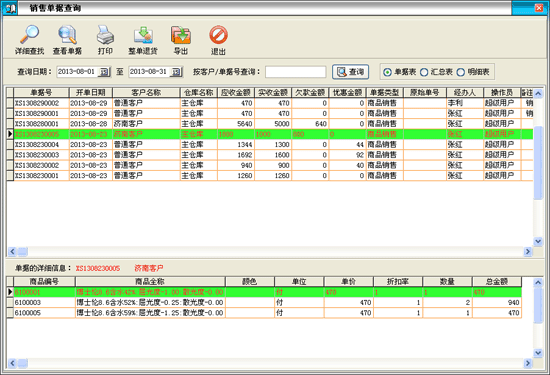Sort by 单据号 column header
550x375 pixels.
[x=41, y=93]
